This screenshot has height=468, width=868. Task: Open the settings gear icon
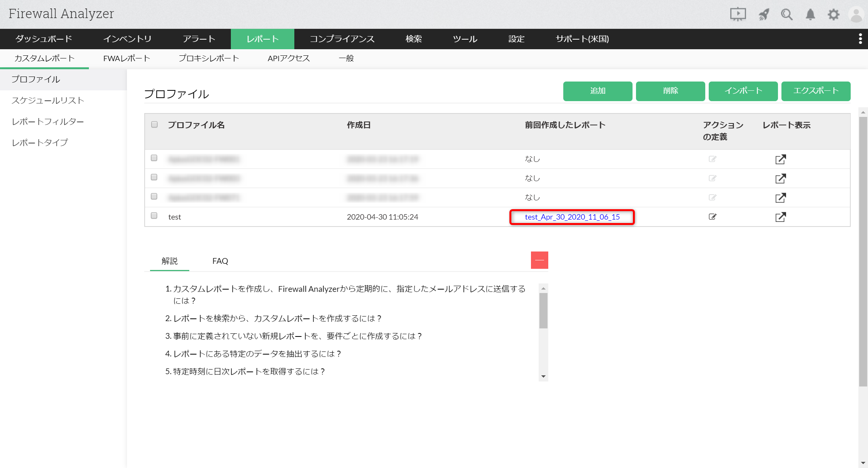(833, 15)
